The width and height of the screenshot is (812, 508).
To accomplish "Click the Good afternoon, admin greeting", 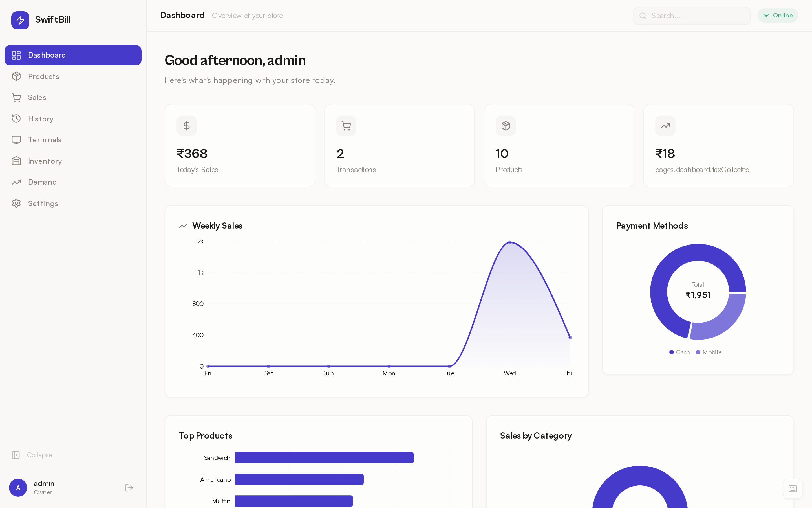I will coord(235,60).
